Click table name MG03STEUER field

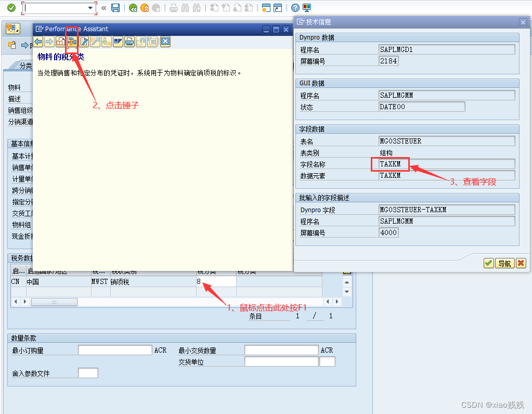click(447, 141)
